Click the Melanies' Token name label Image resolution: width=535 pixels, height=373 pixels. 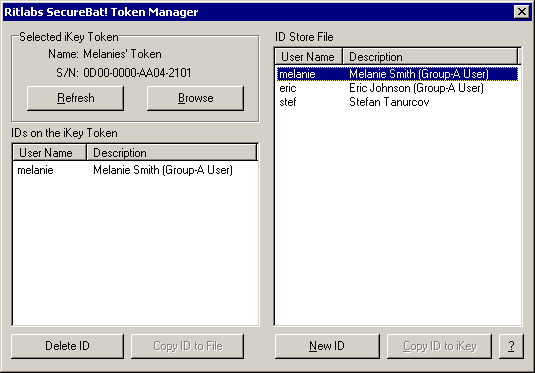(x=122, y=54)
